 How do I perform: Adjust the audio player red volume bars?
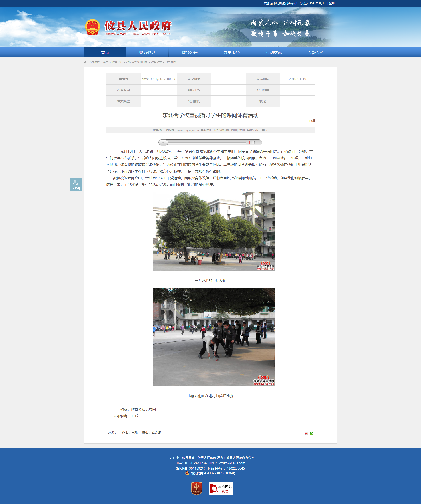pos(252,143)
